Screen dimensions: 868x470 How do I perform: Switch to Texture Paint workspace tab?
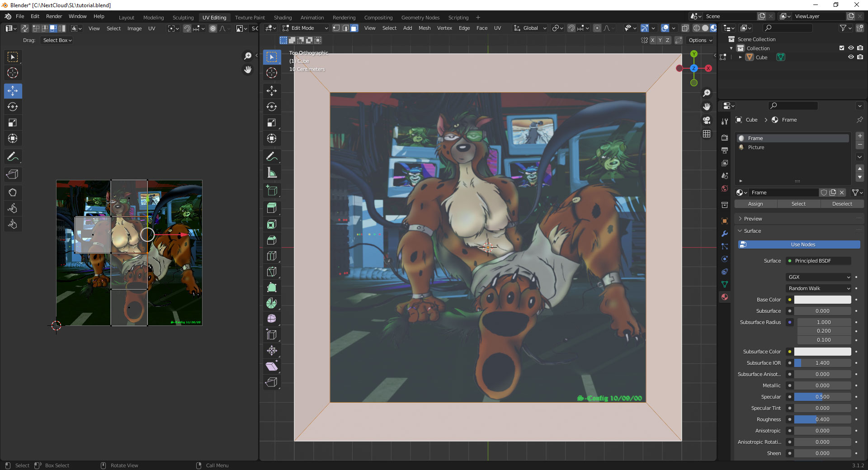250,18
